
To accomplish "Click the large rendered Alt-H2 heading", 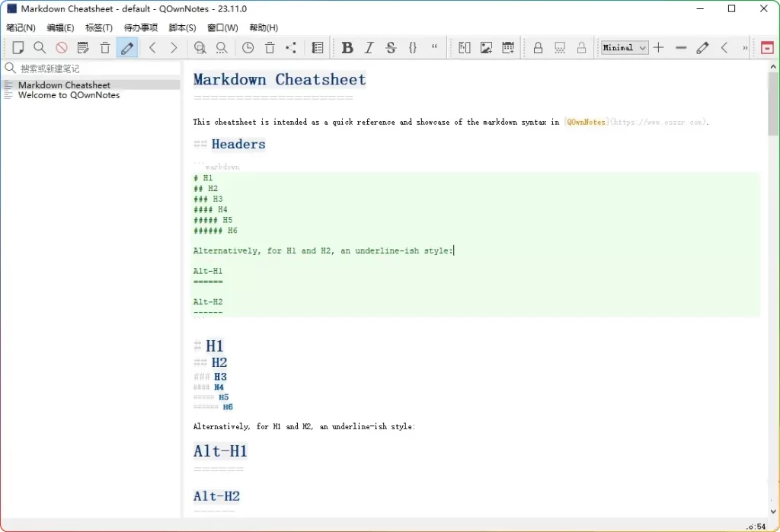I will coord(217,495).
